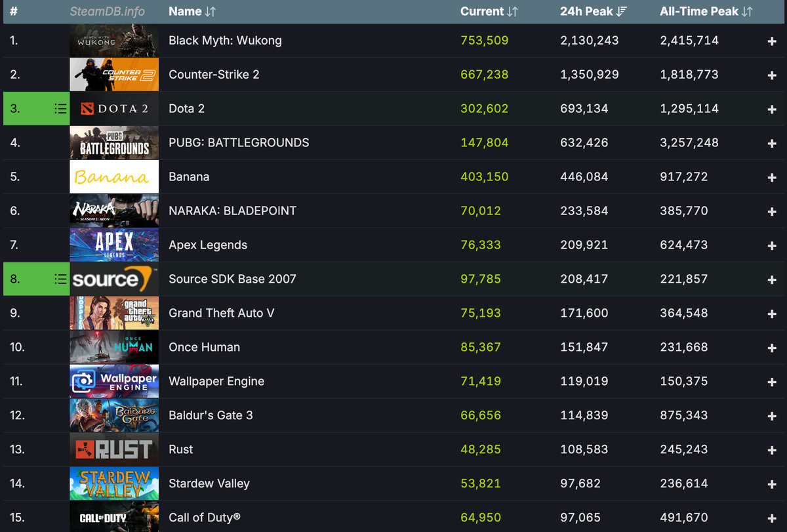Open the PUBG: BATTLEGROUNDS name link
The height and width of the screenshot is (532, 787).
pos(239,143)
